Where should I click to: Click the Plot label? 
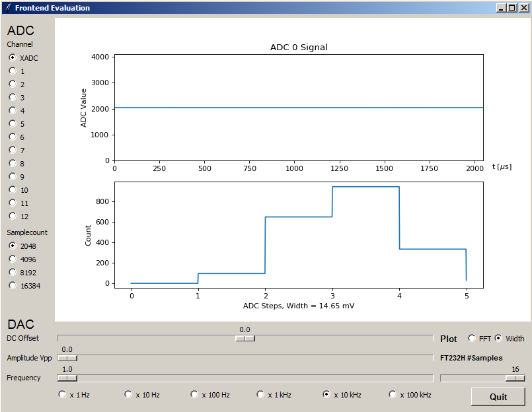449,339
